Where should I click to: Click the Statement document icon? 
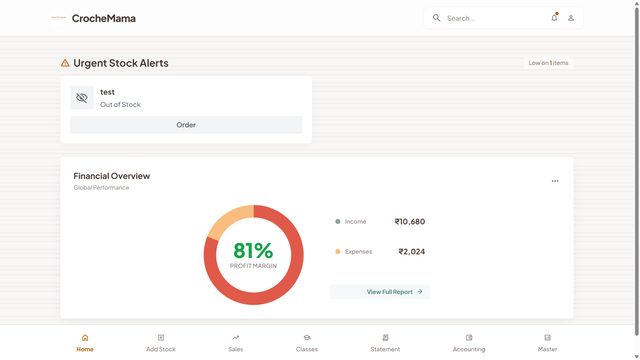coord(385,338)
